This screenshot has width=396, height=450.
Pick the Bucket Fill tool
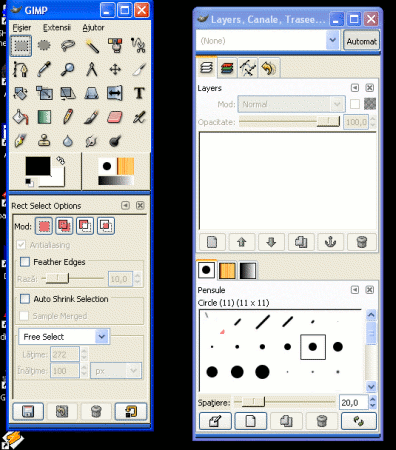pos(21,117)
